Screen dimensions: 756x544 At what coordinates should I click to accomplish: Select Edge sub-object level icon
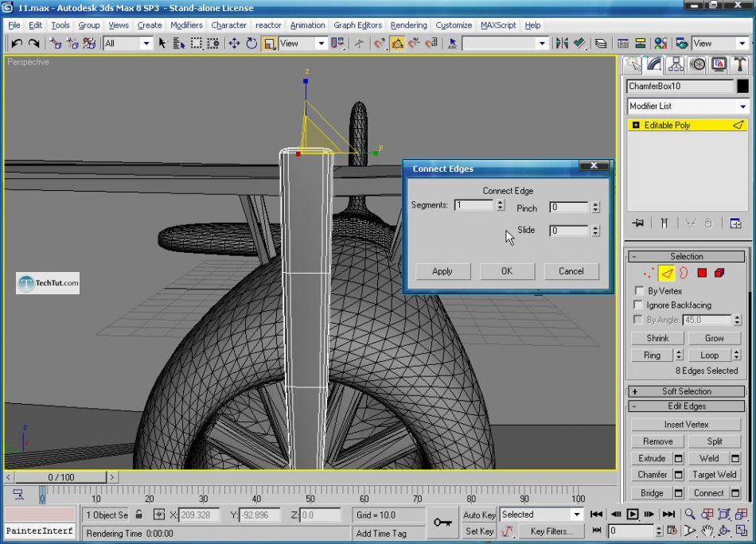pyautogui.click(x=667, y=274)
